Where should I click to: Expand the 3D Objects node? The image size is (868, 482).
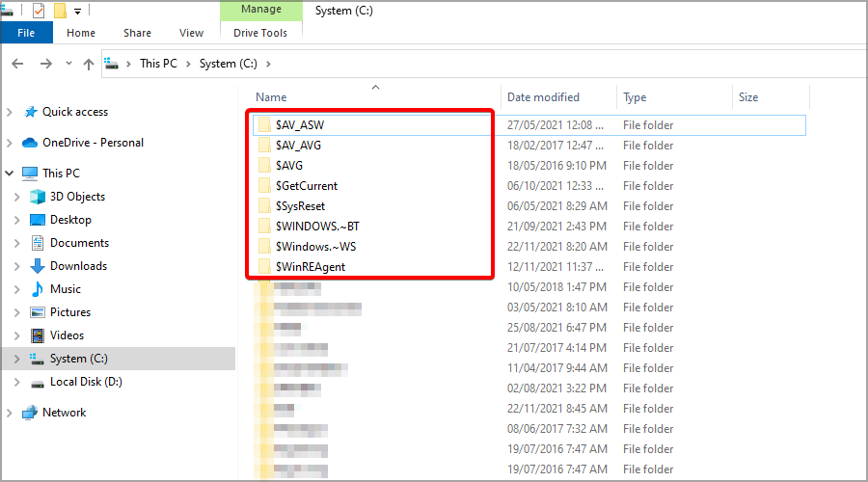point(17,197)
